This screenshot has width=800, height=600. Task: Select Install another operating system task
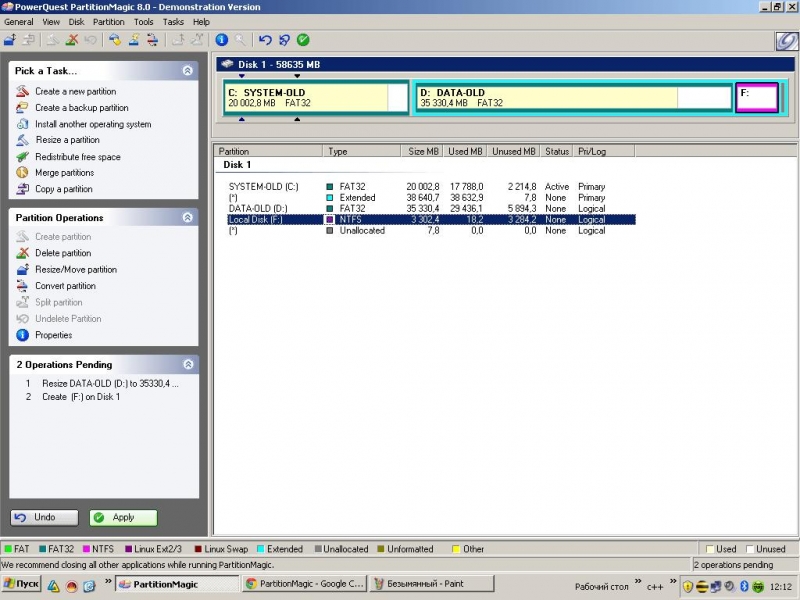click(93, 124)
